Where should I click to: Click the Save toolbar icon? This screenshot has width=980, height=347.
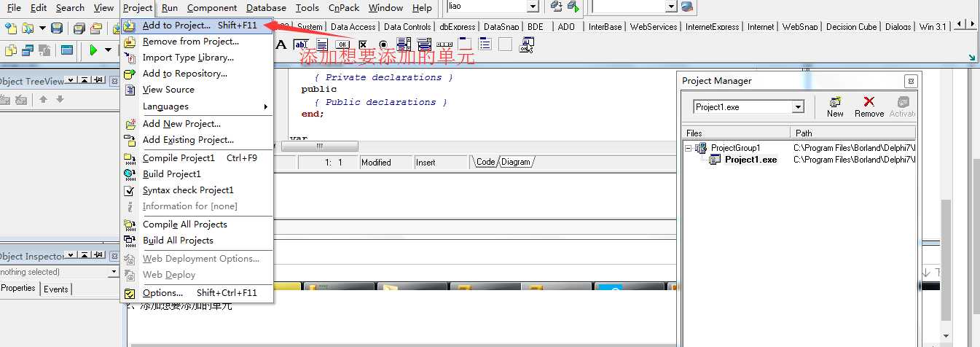56,28
